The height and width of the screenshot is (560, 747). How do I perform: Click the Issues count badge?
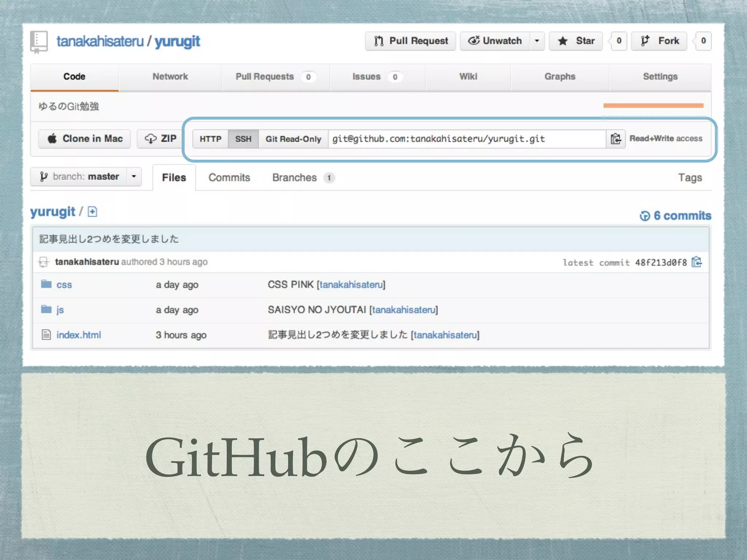tap(395, 77)
